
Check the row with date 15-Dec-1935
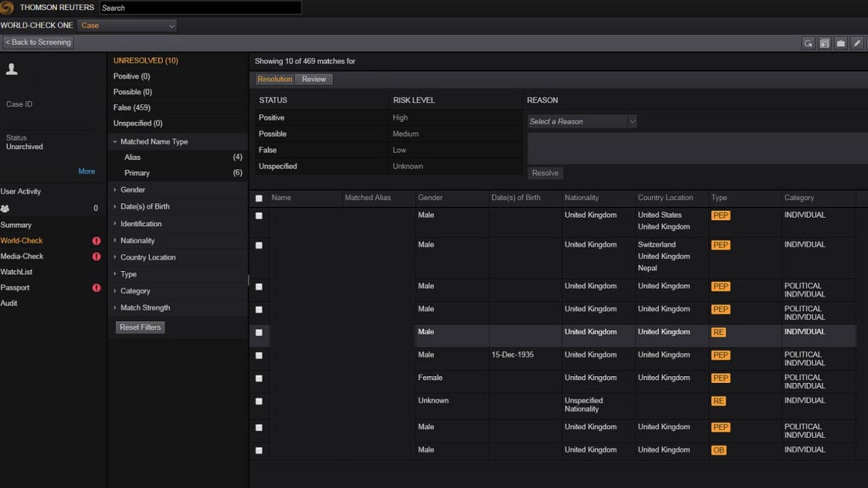click(x=258, y=355)
